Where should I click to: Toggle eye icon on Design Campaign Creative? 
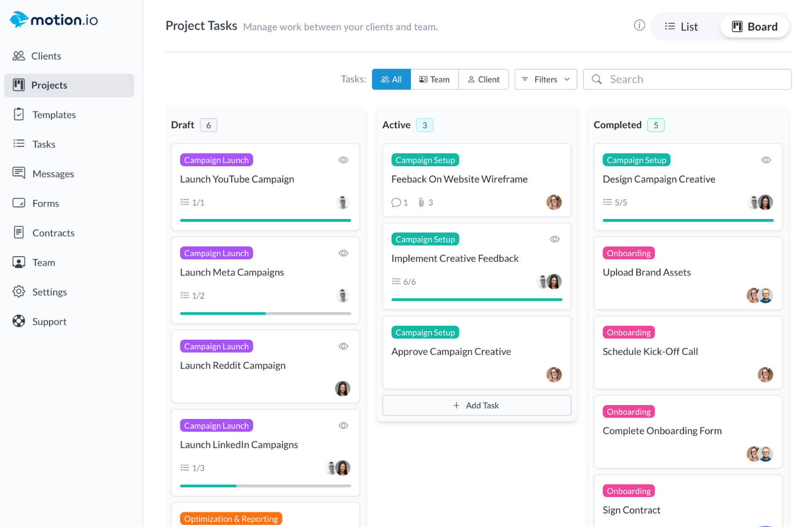(766, 160)
